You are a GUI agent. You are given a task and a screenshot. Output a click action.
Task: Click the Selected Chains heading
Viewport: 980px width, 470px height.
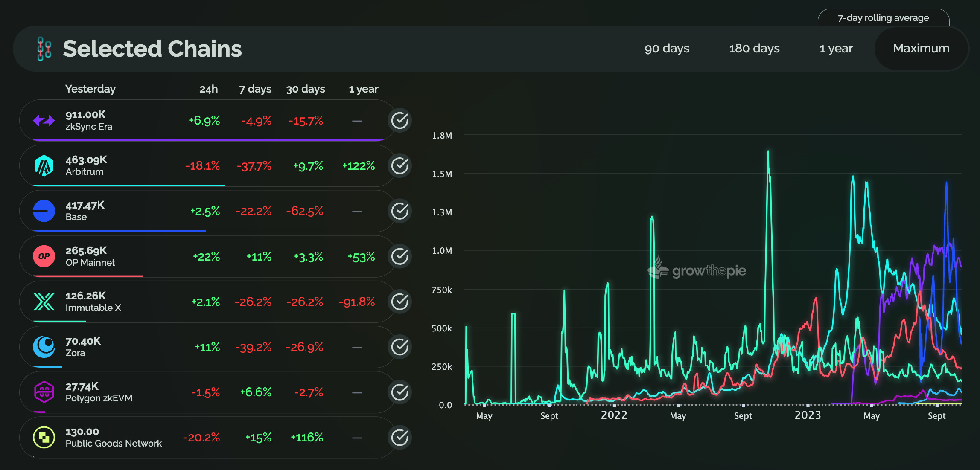pos(152,49)
